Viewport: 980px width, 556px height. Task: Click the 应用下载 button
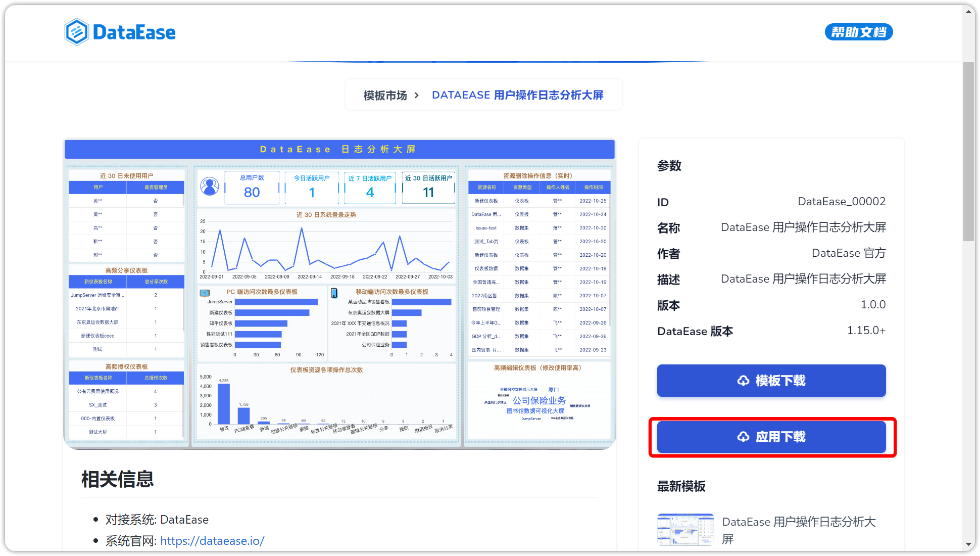point(771,436)
